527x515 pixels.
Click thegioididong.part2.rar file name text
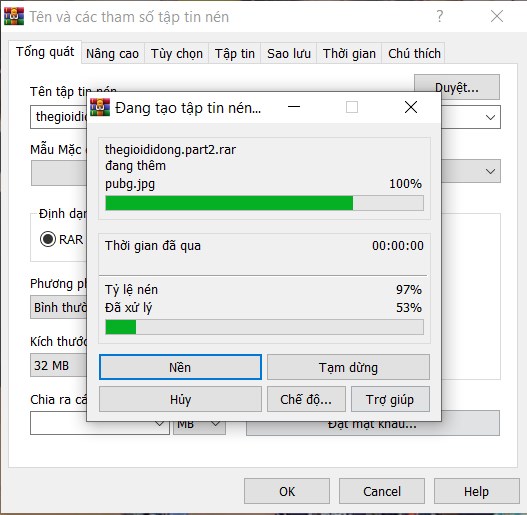point(170,150)
